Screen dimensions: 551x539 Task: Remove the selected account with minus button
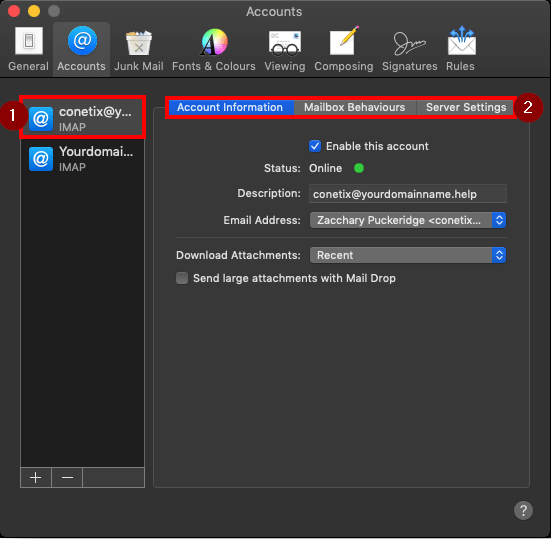[67, 478]
